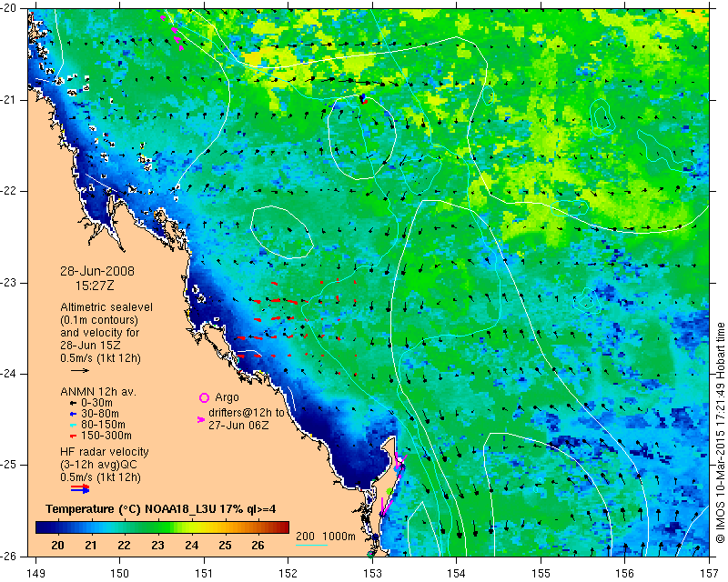
Task: Click the "27-Jun 06Z" legend text
Action: pos(238,425)
